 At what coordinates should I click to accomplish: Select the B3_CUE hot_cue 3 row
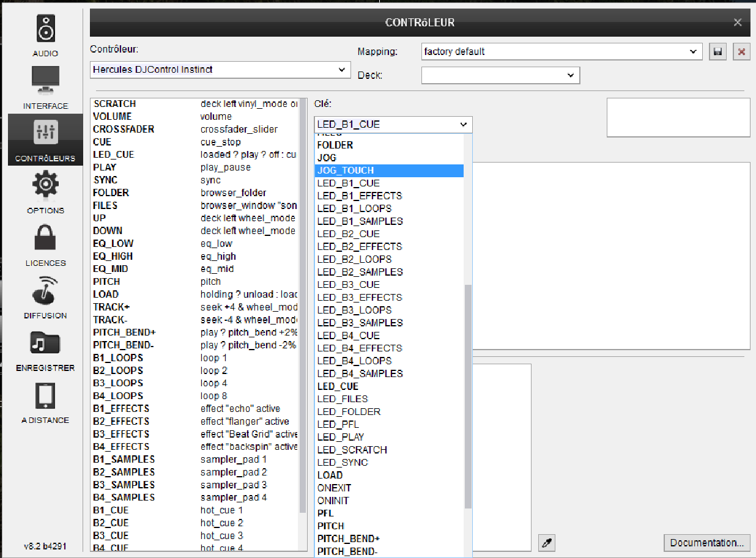click(195, 535)
